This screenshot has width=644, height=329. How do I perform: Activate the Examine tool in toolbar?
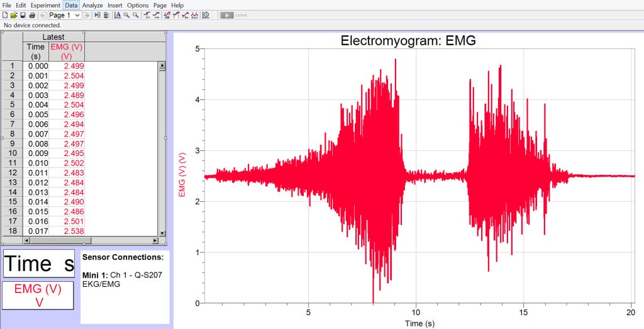click(147, 15)
